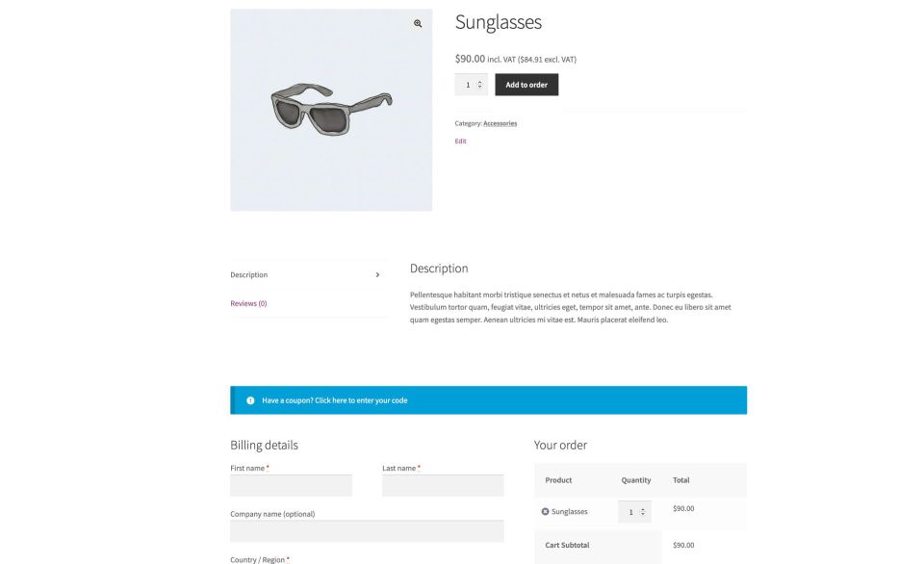Open the Description tab

pyautogui.click(x=249, y=275)
